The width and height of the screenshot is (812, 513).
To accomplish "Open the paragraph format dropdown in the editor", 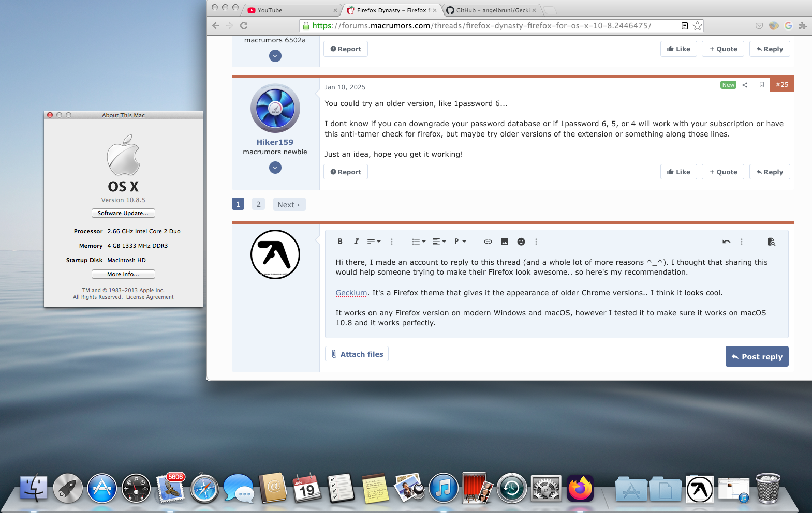I will point(460,242).
